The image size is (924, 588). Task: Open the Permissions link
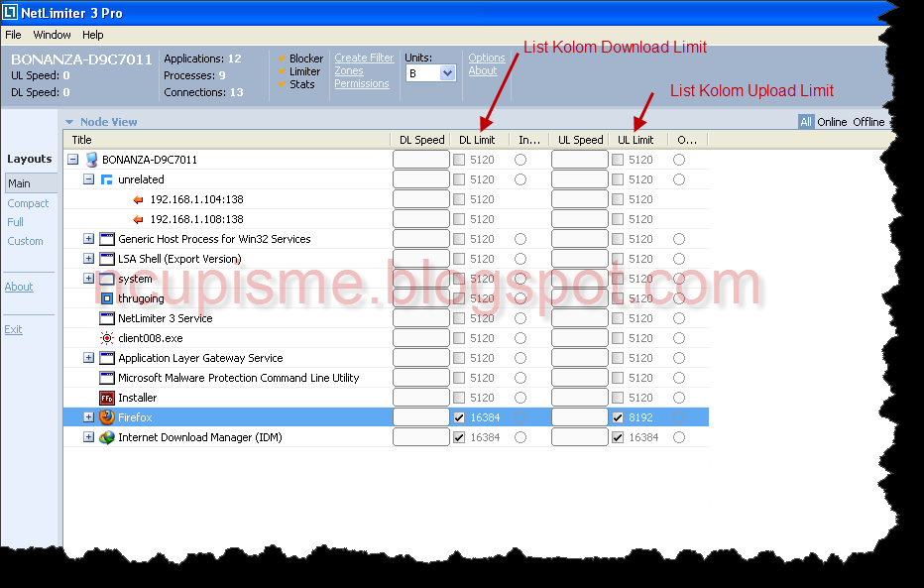coord(362,83)
